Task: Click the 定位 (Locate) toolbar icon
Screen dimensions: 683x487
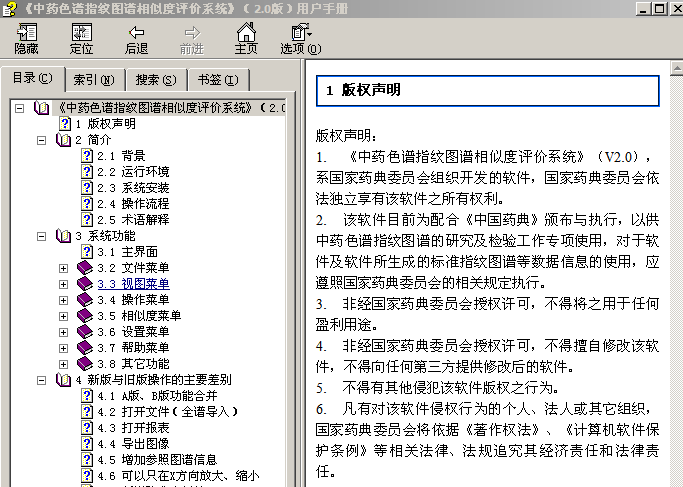Action: (81, 39)
